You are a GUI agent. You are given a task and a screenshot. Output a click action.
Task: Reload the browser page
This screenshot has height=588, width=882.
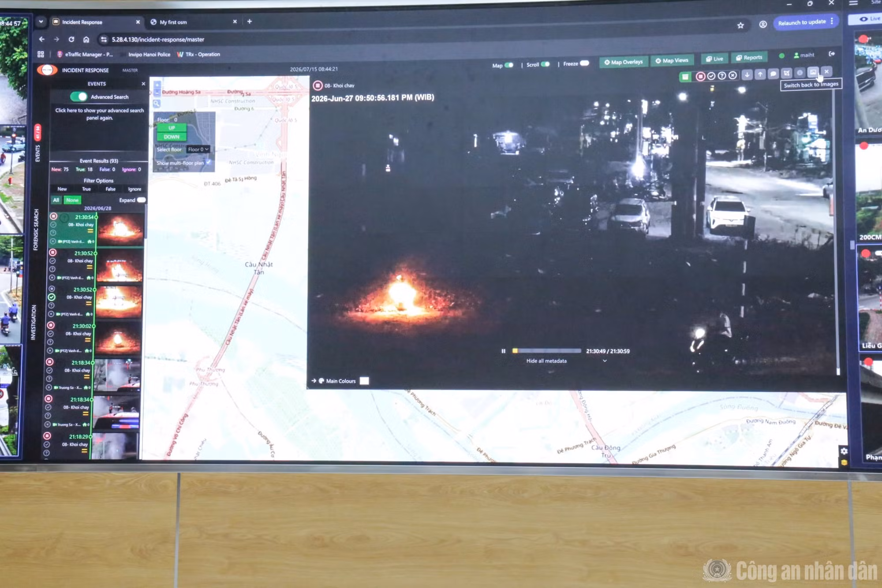pos(71,39)
